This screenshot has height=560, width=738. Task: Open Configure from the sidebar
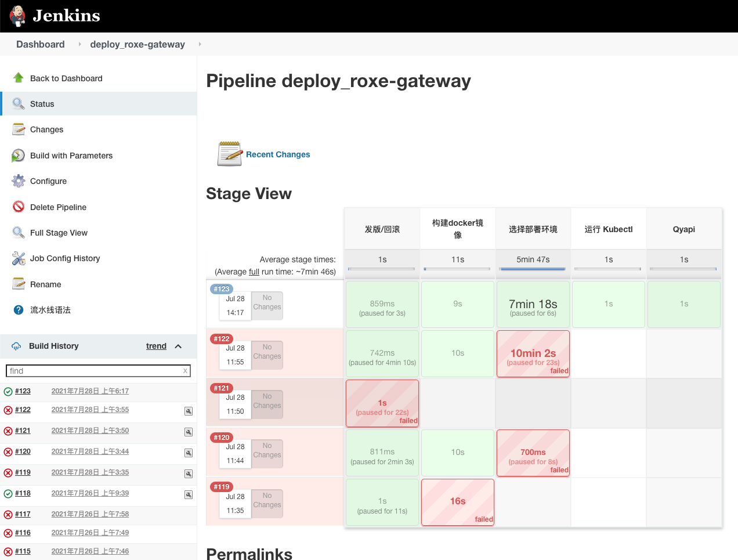click(x=99, y=181)
